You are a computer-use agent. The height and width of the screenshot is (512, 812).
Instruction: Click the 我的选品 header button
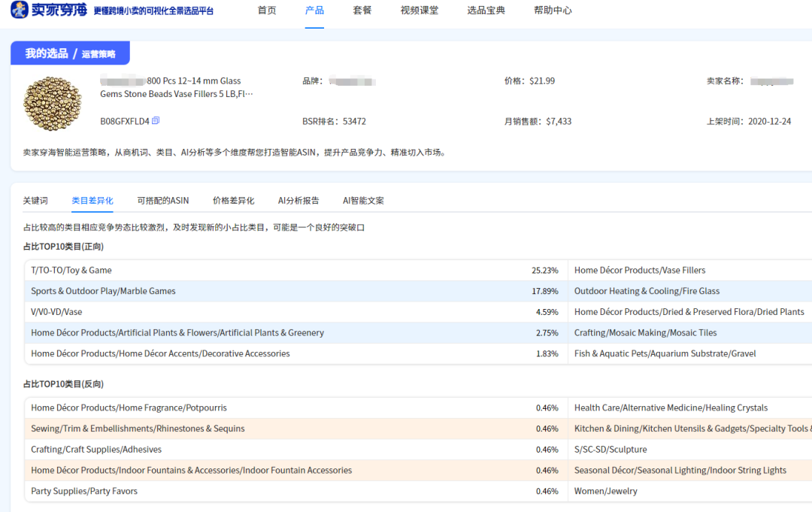click(x=47, y=53)
